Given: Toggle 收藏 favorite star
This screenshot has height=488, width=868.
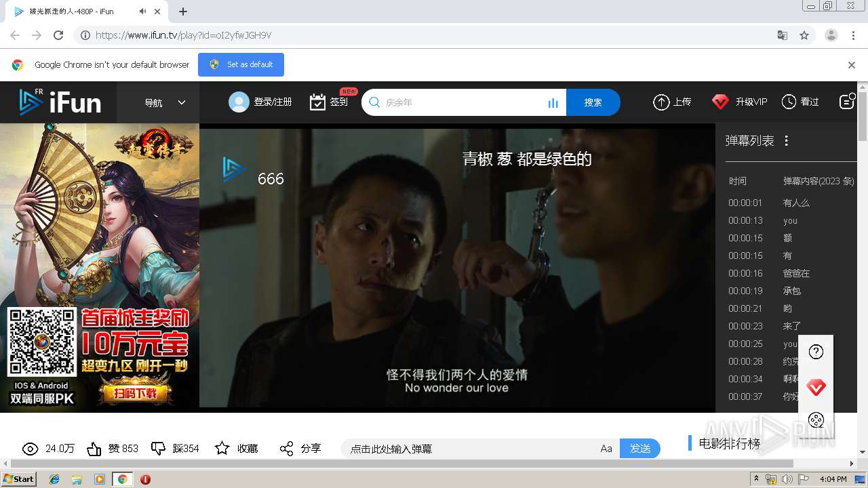Looking at the screenshot, I should point(222,449).
